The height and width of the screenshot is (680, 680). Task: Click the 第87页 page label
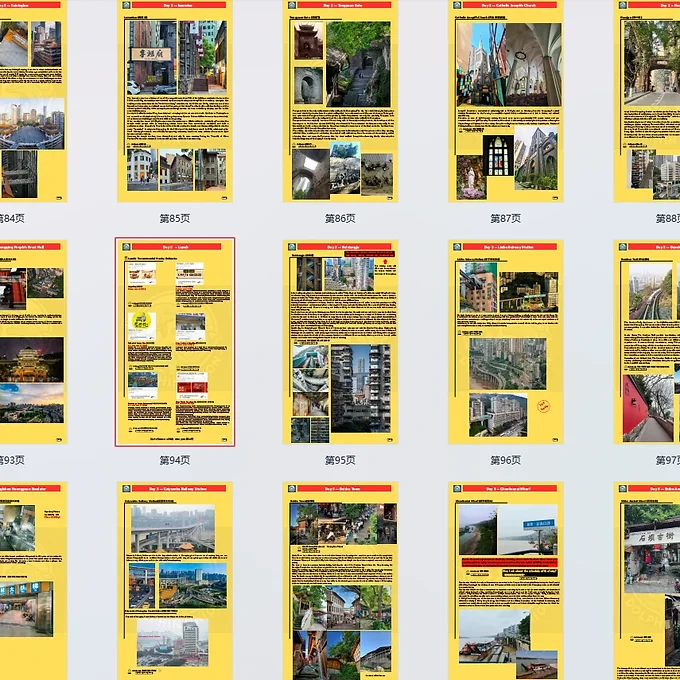505,218
